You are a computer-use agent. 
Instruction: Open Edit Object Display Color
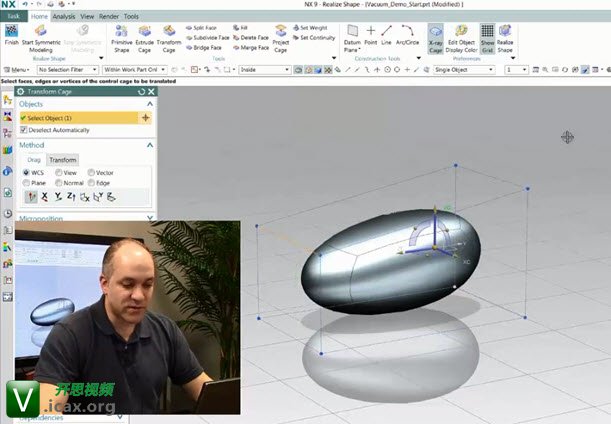tap(461, 39)
